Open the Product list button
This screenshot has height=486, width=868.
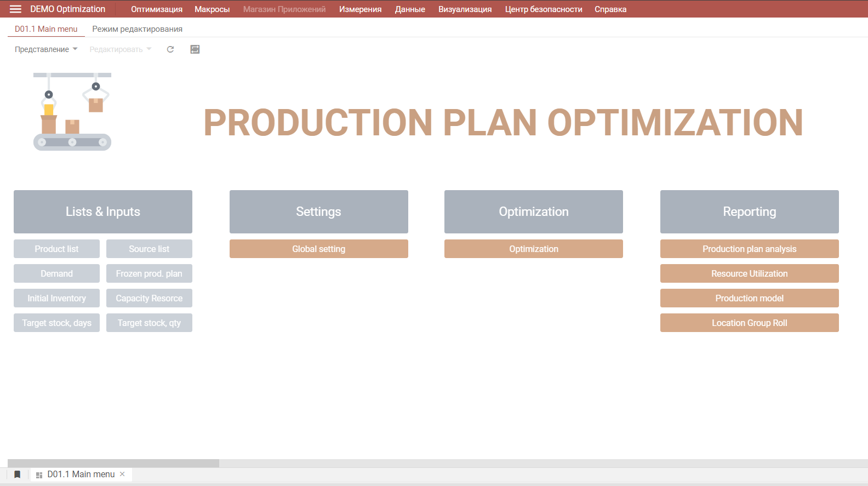(x=56, y=249)
